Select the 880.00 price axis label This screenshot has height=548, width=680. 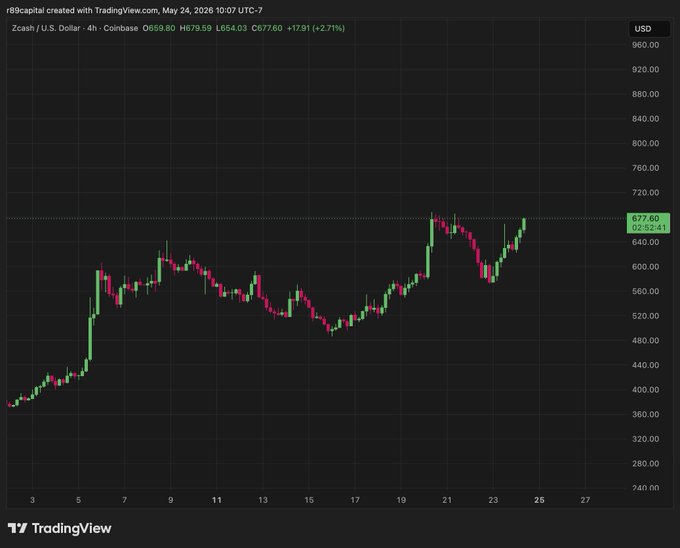(x=645, y=94)
